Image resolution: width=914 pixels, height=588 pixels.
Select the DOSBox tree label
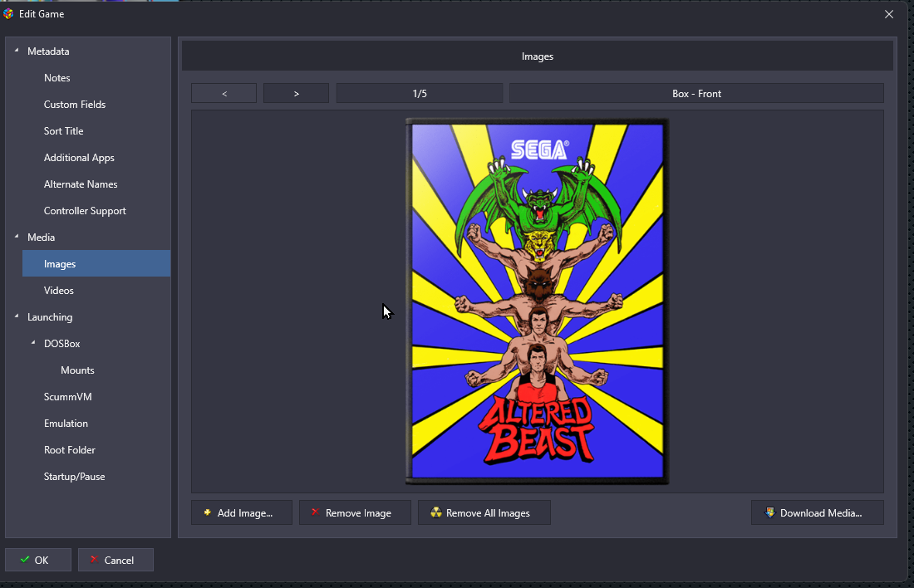[x=62, y=344]
